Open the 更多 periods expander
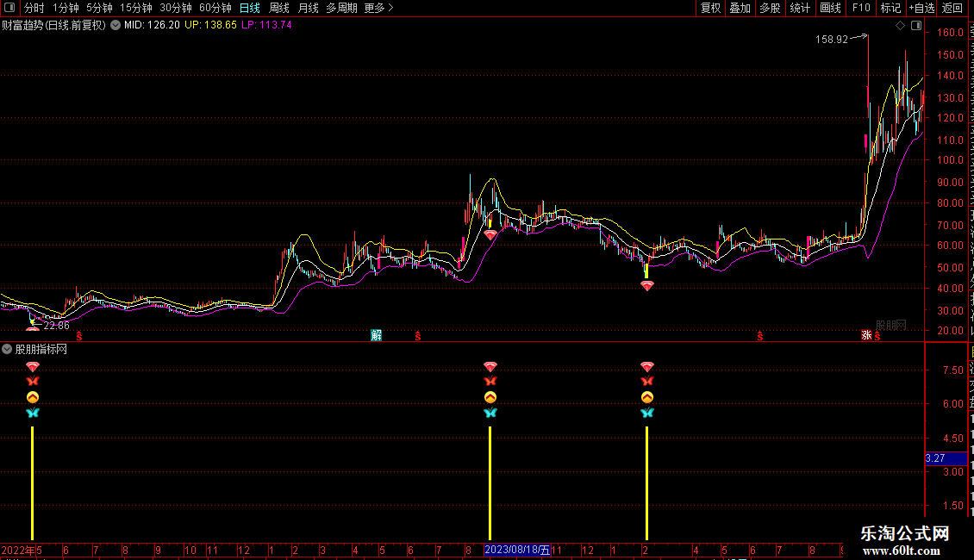The image size is (974, 560). [378, 8]
